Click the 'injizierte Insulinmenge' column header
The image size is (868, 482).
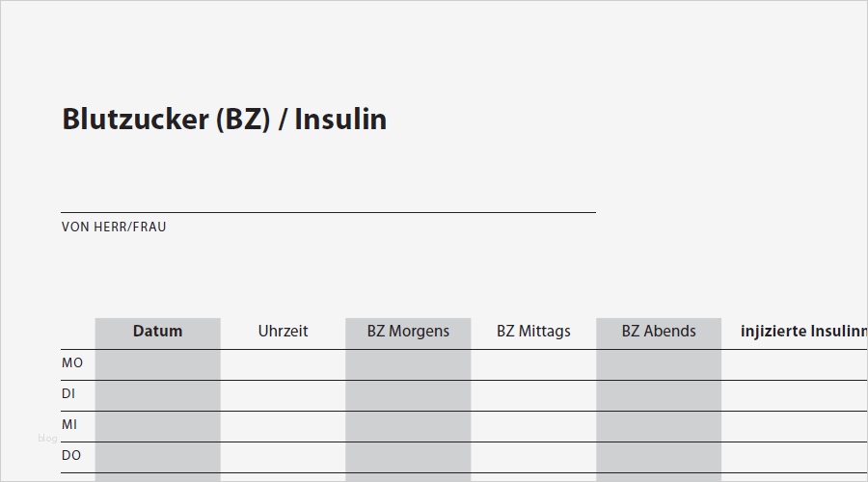pyautogui.click(x=802, y=332)
